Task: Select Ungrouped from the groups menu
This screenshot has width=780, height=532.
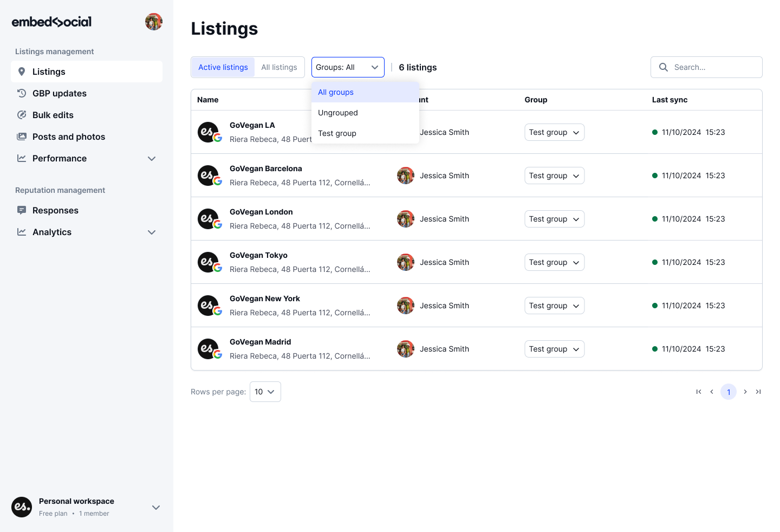Action: click(337, 113)
